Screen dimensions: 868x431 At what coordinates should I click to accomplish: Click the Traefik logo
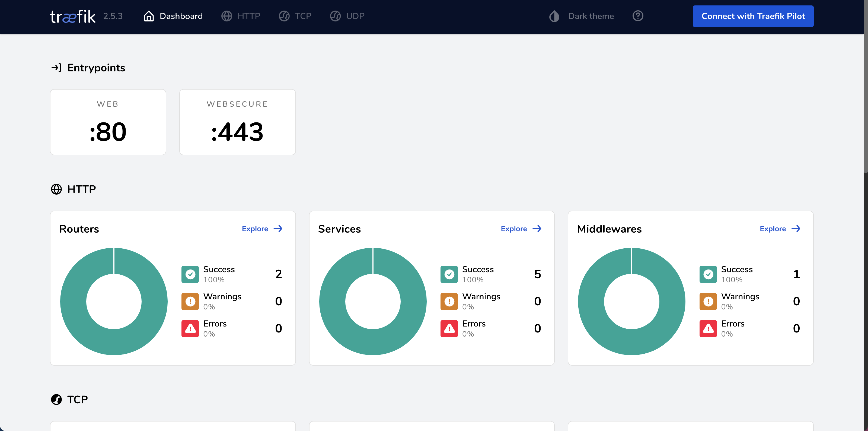coord(72,16)
